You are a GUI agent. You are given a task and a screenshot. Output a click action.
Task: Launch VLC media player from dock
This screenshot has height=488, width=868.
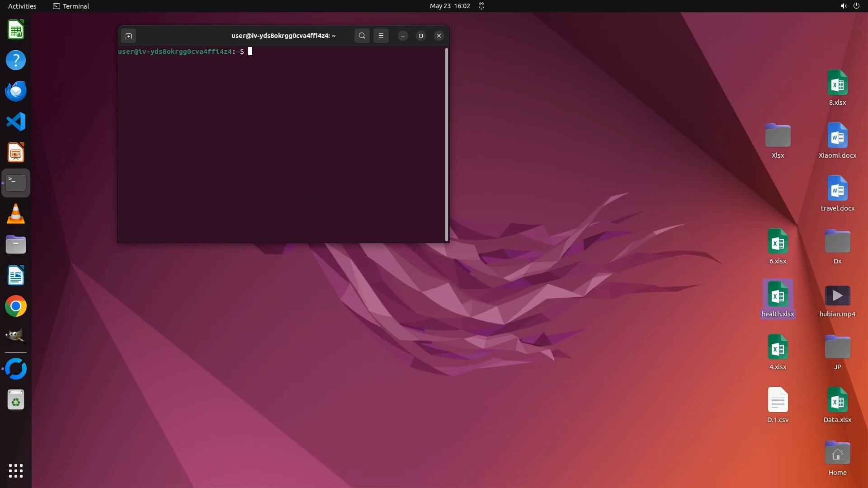tap(16, 214)
